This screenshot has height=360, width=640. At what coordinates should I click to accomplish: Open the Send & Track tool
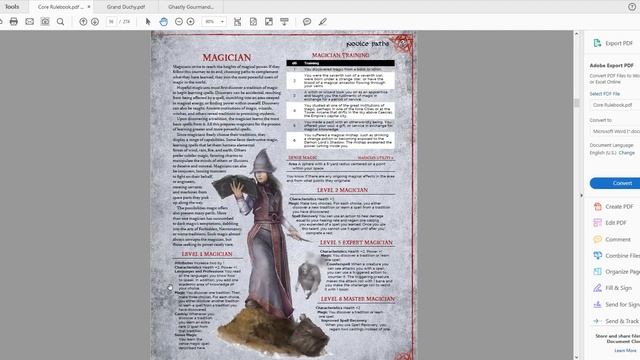(x=616, y=321)
